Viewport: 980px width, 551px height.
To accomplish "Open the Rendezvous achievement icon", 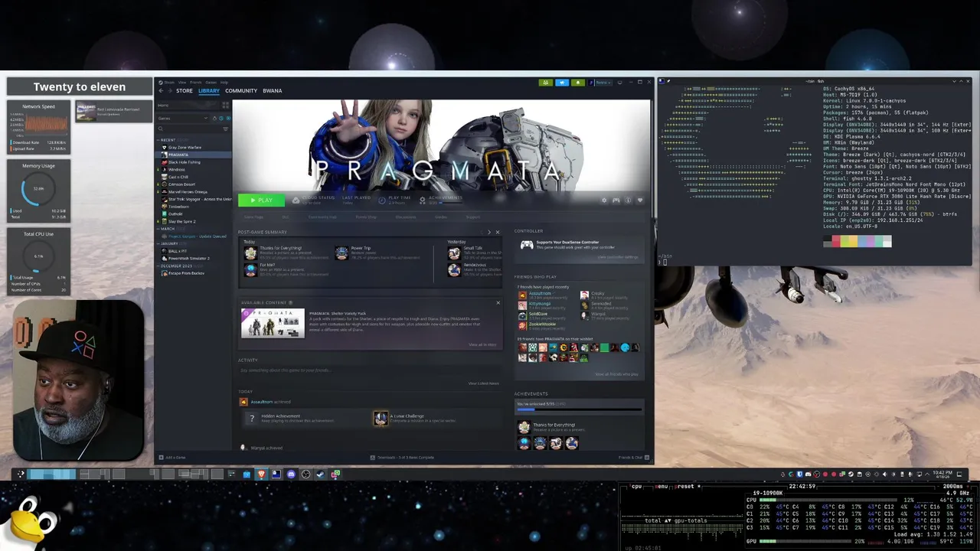I will click(x=454, y=269).
